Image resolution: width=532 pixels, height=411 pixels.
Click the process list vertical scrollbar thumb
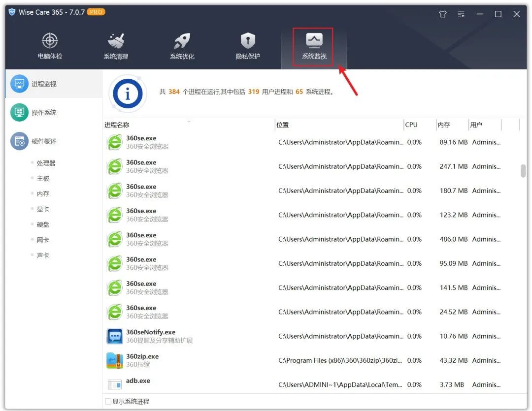coord(523,171)
